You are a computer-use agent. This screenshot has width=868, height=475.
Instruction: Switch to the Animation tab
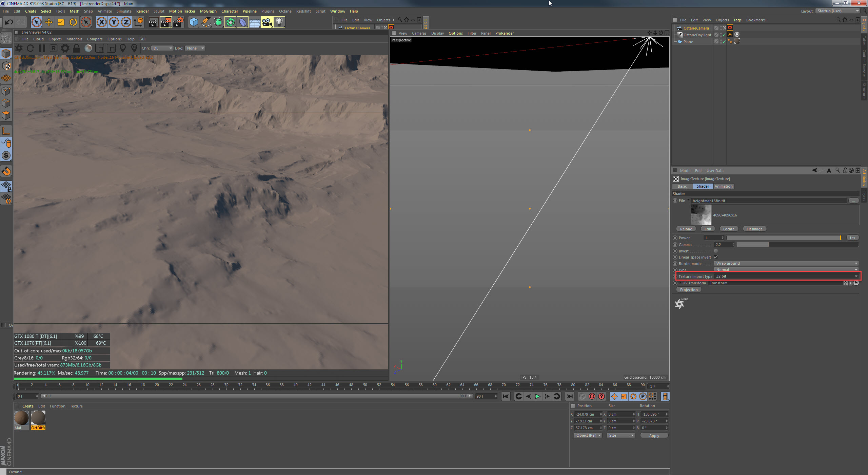(723, 186)
